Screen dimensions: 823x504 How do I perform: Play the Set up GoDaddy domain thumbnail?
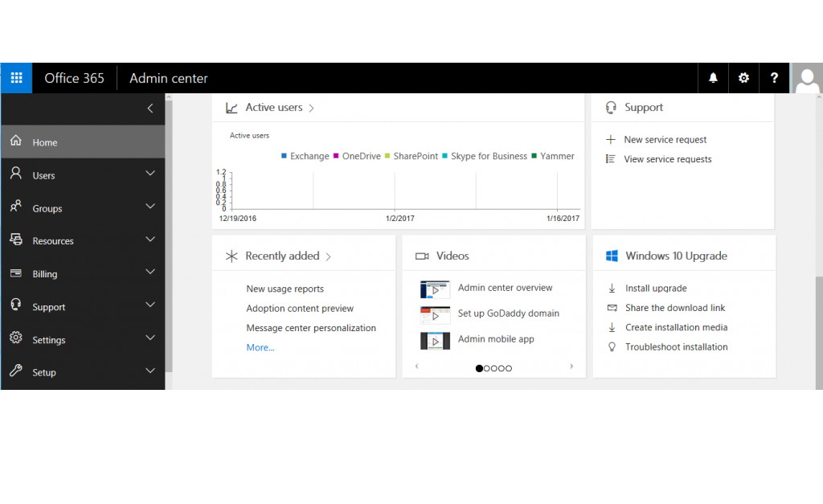click(435, 315)
